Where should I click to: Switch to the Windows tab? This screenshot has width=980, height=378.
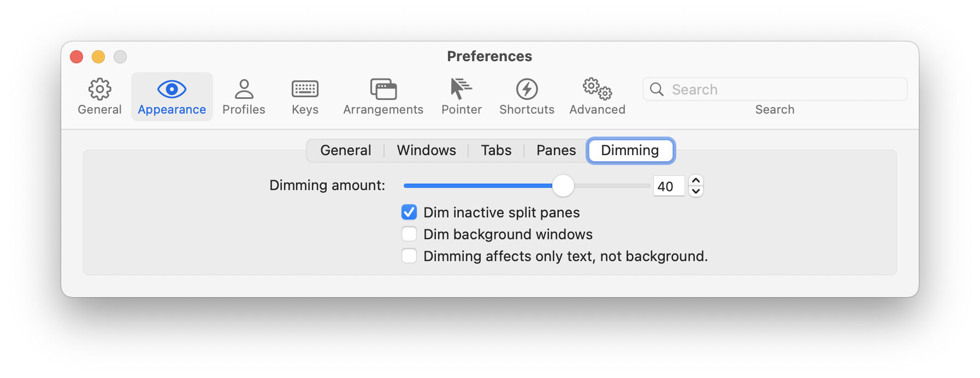[x=426, y=150]
